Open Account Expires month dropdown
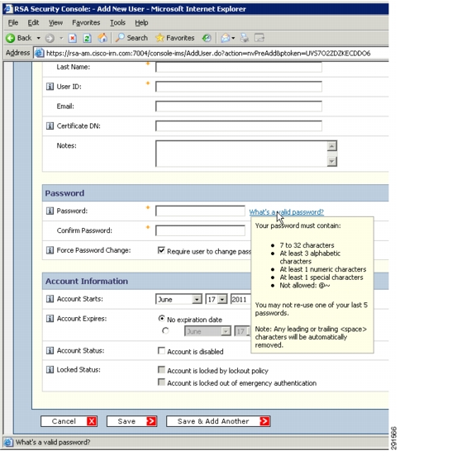 [207, 331]
